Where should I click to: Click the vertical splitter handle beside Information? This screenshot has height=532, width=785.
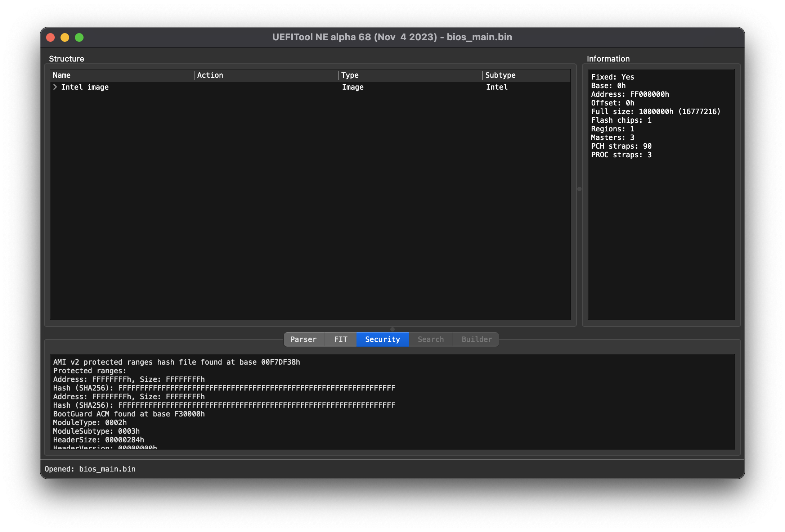tap(579, 189)
